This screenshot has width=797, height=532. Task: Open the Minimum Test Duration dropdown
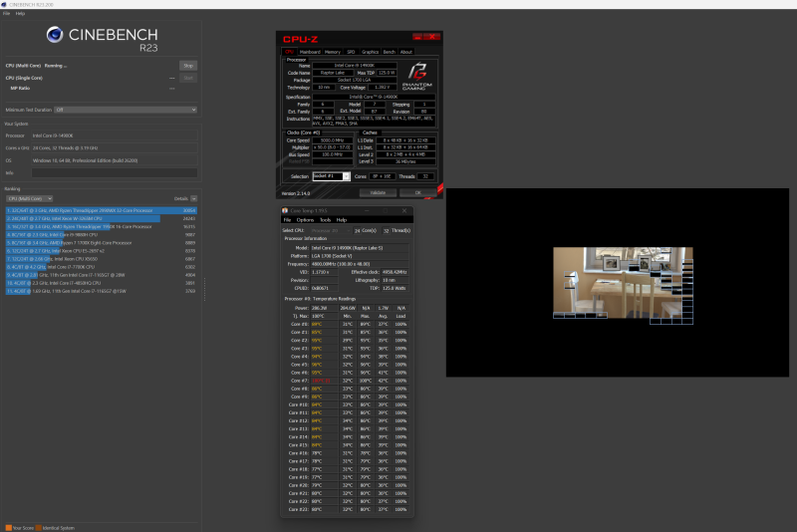(126, 110)
